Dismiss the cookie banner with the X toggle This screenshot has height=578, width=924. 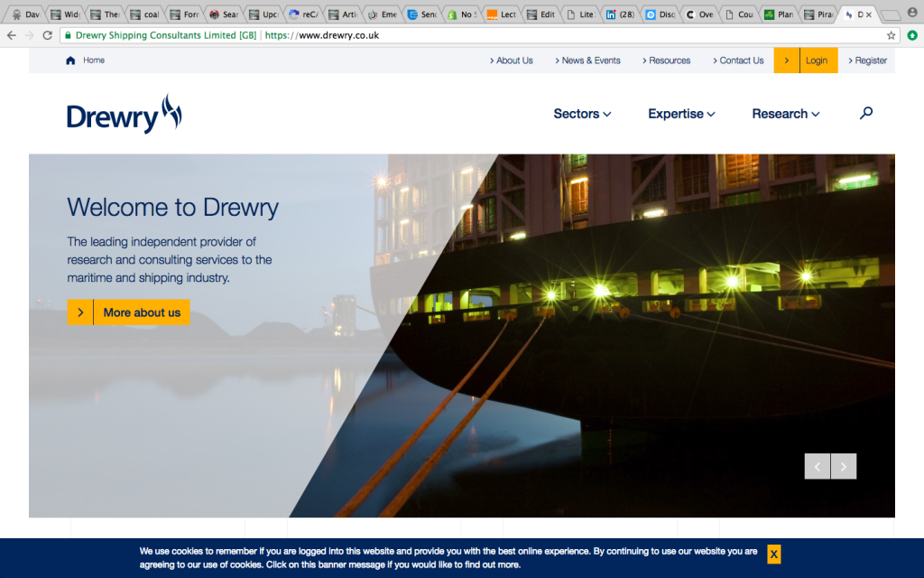click(x=773, y=554)
